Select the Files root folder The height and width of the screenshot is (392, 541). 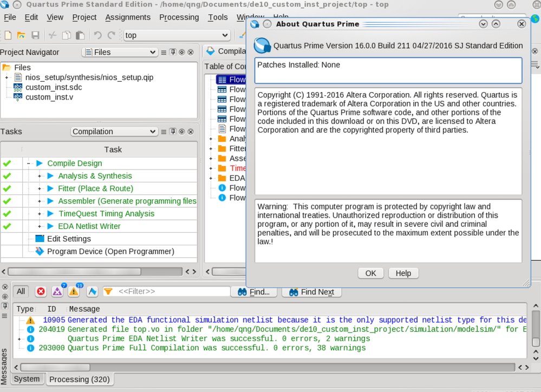pos(22,68)
